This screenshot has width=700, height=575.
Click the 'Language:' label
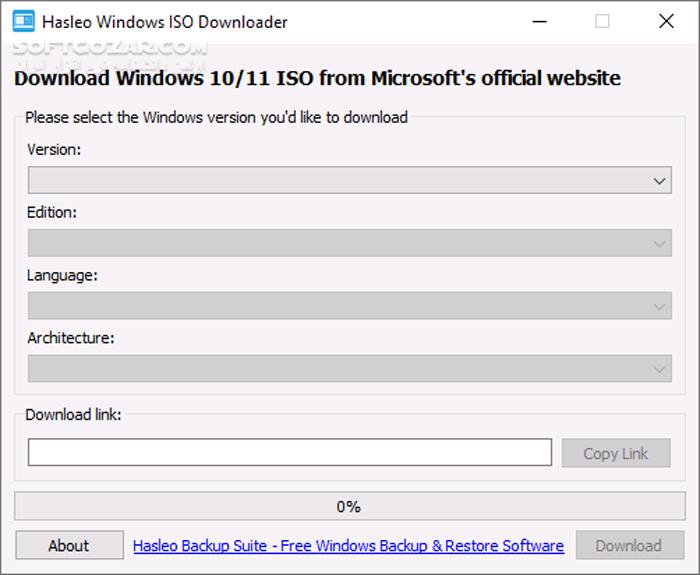[62, 275]
